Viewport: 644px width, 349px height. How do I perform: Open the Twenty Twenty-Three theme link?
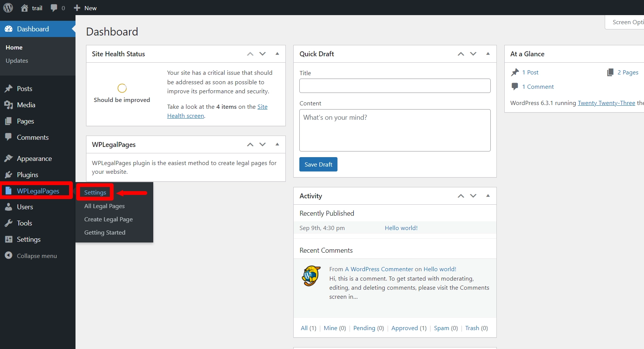click(x=606, y=103)
